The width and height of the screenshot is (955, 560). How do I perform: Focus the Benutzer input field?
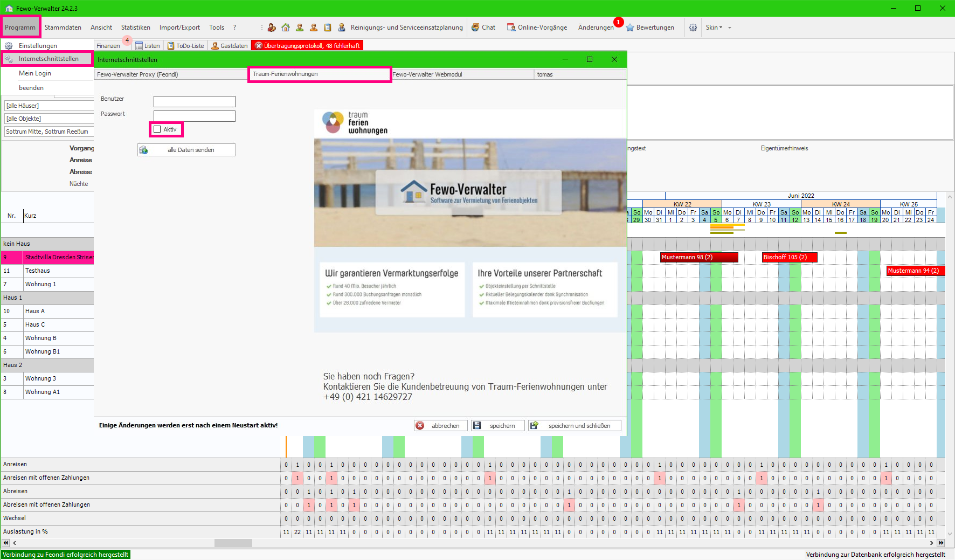pos(195,101)
